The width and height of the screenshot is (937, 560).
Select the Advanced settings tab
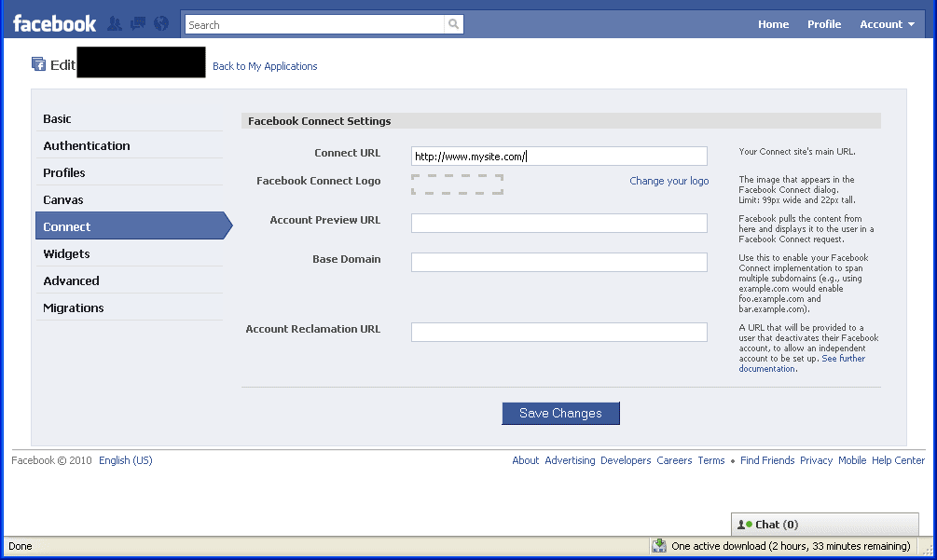pyautogui.click(x=129, y=280)
